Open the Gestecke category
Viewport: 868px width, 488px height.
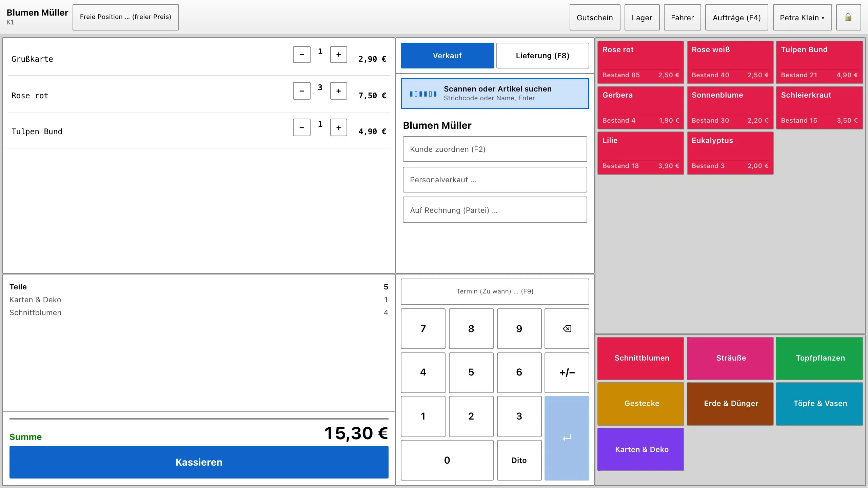click(640, 404)
